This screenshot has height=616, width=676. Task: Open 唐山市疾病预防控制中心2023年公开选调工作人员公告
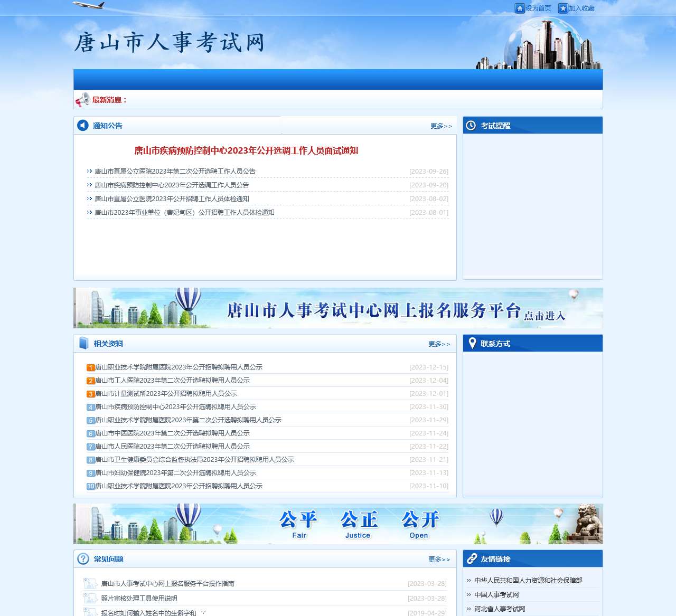click(x=172, y=185)
